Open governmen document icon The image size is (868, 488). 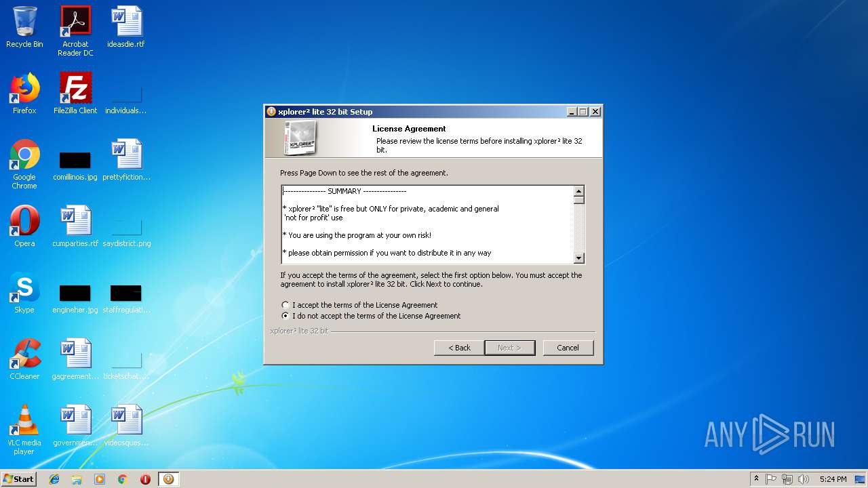(x=75, y=426)
